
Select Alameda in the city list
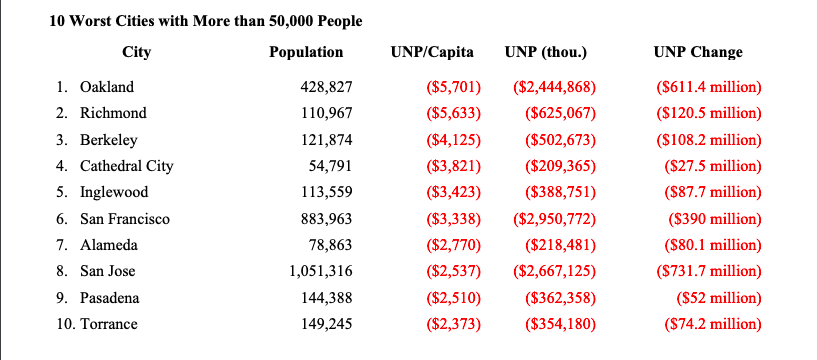pos(107,245)
